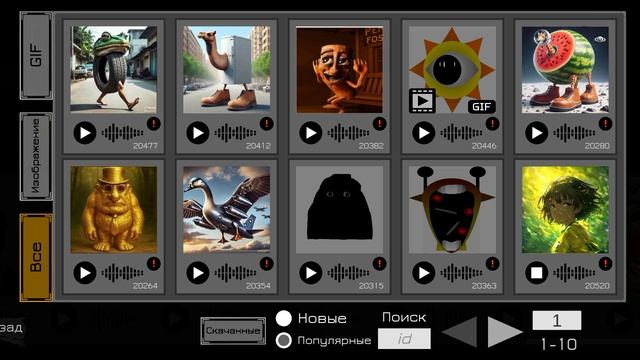Open open-mouth monster thumbnail
Image resolution: width=640 pixels, height=360 pixels.
tap(452, 209)
